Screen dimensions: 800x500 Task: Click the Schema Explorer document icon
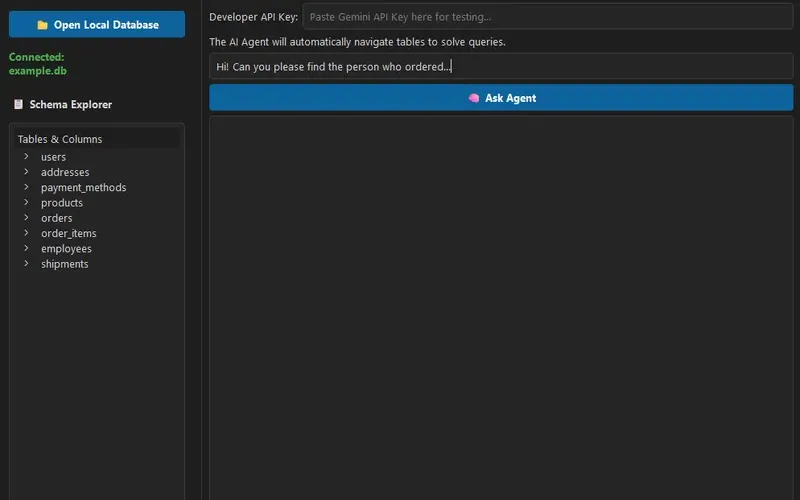(x=18, y=104)
